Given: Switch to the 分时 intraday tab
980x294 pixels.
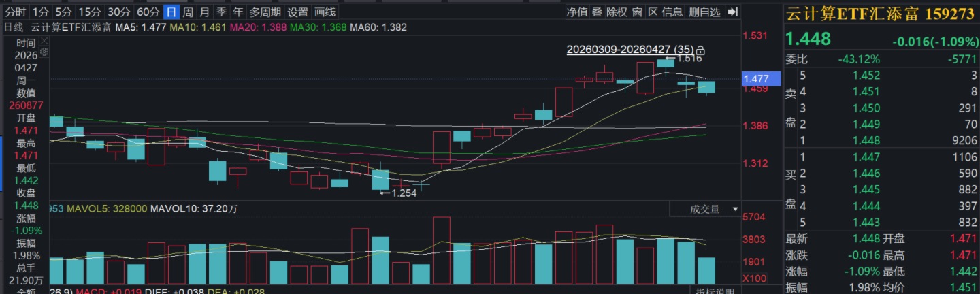Looking at the screenshot, I should click(16, 12).
